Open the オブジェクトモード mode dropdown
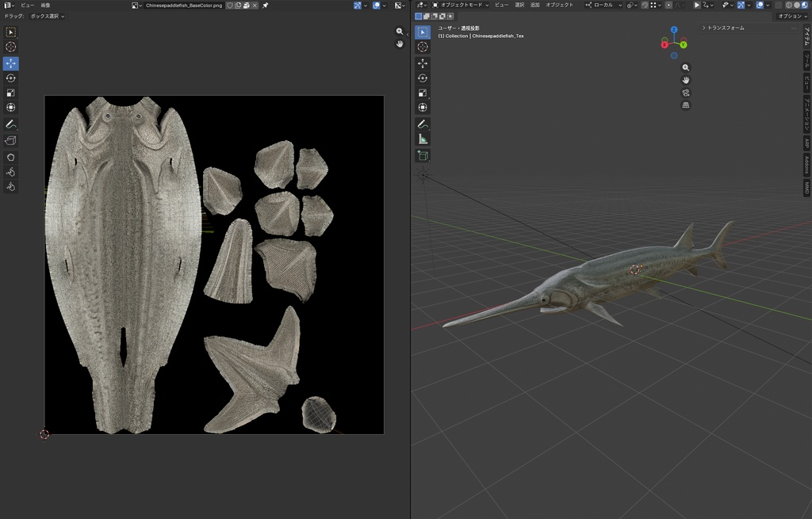This screenshot has width=812, height=519. [x=461, y=6]
